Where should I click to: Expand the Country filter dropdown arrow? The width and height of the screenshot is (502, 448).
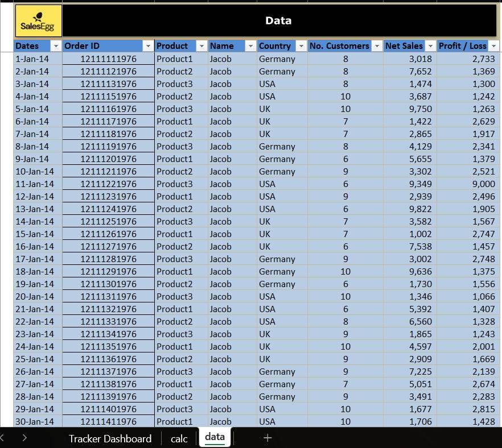click(x=301, y=46)
